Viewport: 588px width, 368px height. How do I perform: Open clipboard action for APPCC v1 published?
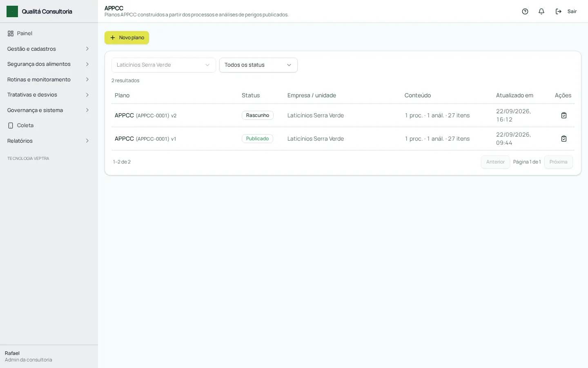coord(564,139)
